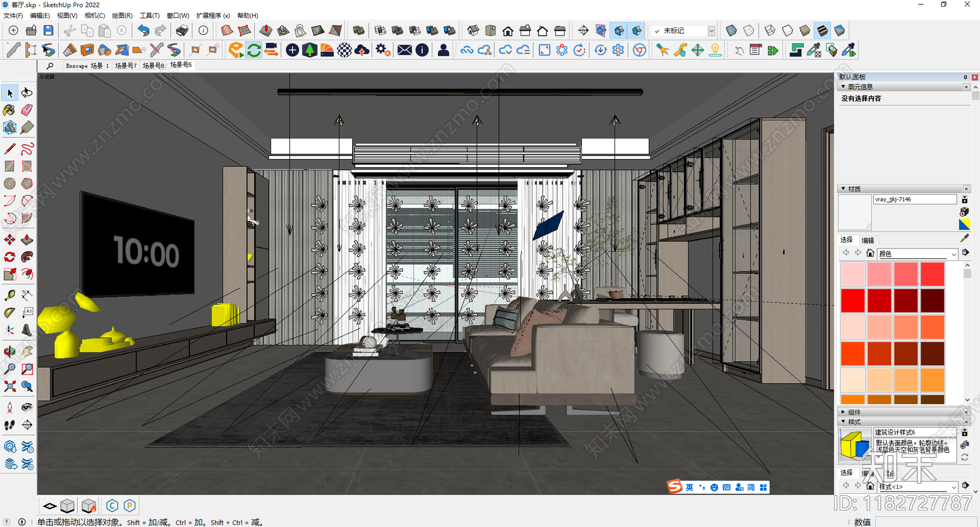The width and height of the screenshot is (980, 527).
Task: Toggle X-Ray face style
Action: click(x=731, y=31)
